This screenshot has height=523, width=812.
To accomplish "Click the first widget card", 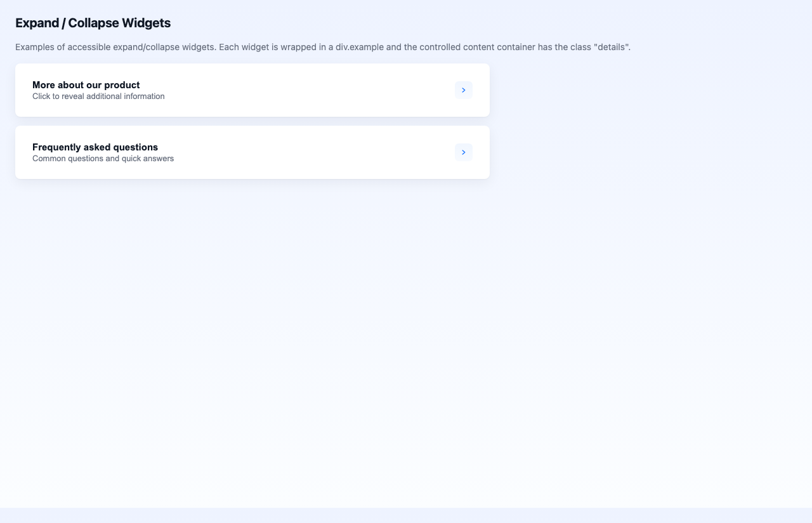I will tap(252, 89).
